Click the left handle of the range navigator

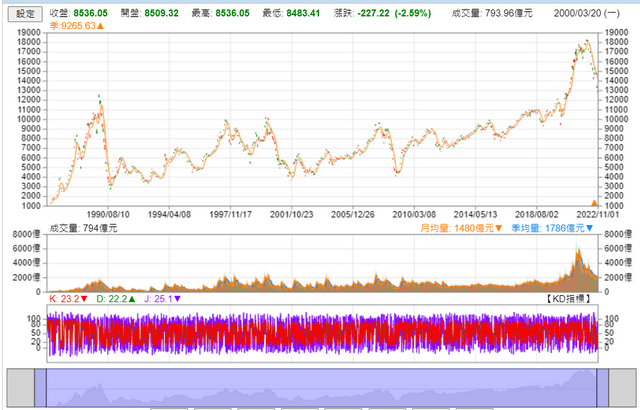point(40,388)
